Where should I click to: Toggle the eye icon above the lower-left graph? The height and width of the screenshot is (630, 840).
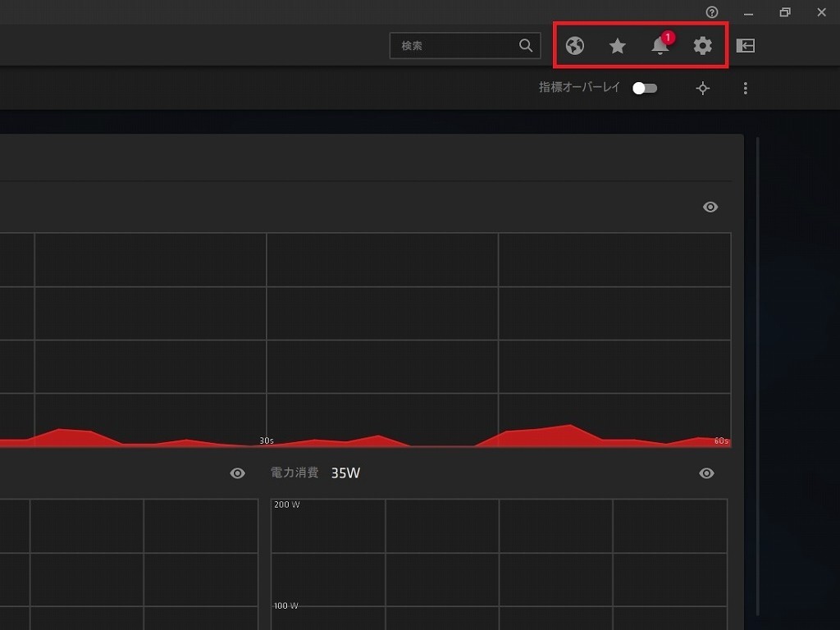[238, 473]
